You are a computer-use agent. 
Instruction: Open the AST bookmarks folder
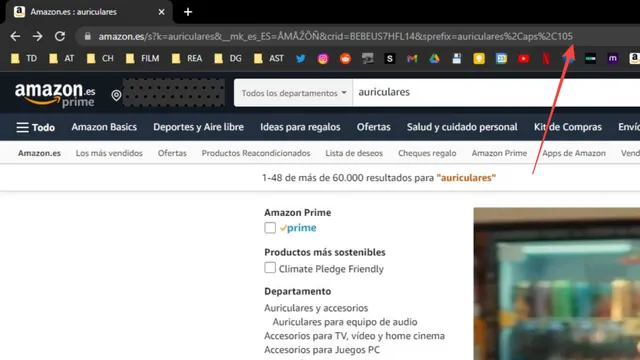269,58
